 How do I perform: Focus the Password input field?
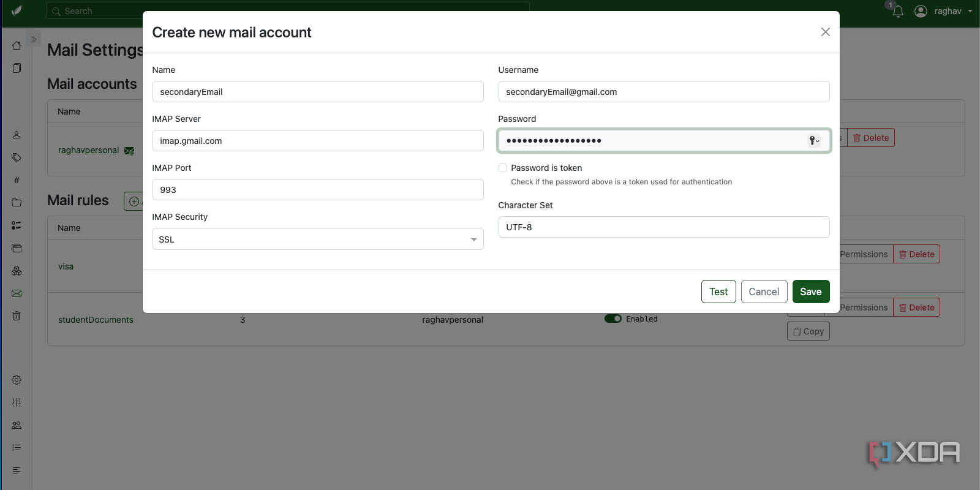(664, 141)
